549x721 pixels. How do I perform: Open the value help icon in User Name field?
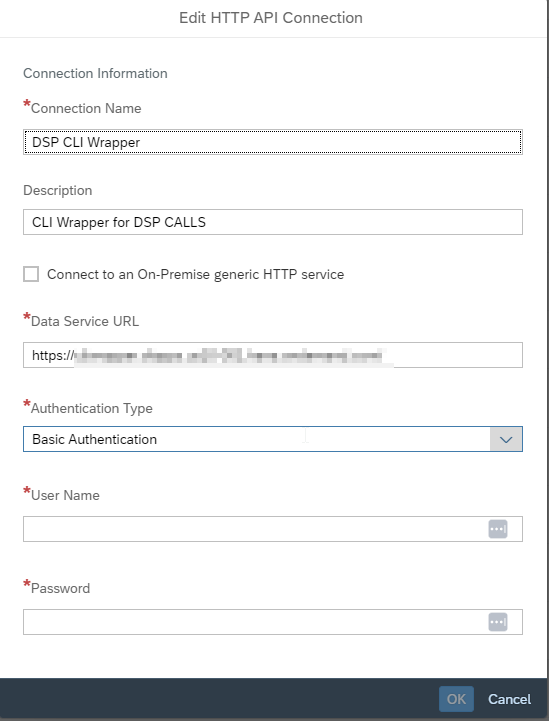click(498, 529)
